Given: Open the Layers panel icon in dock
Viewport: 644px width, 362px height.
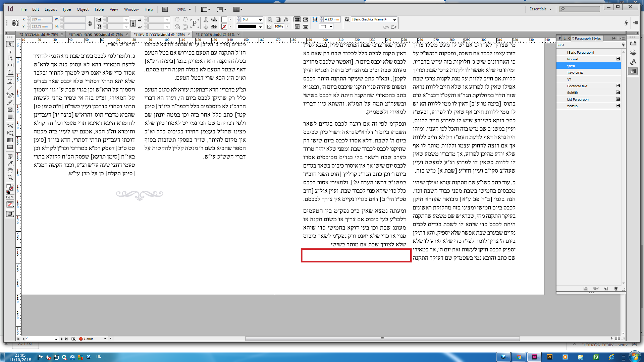Looking at the screenshot, I should point(633,53).
